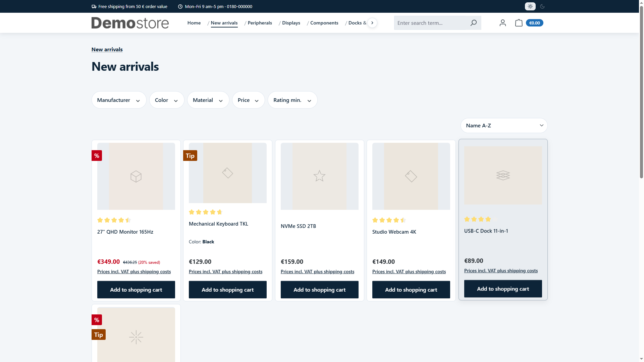The height and width of the screenshot is (362, 644).
Task: Expand the Color filter
Action: tap(167, 100)
